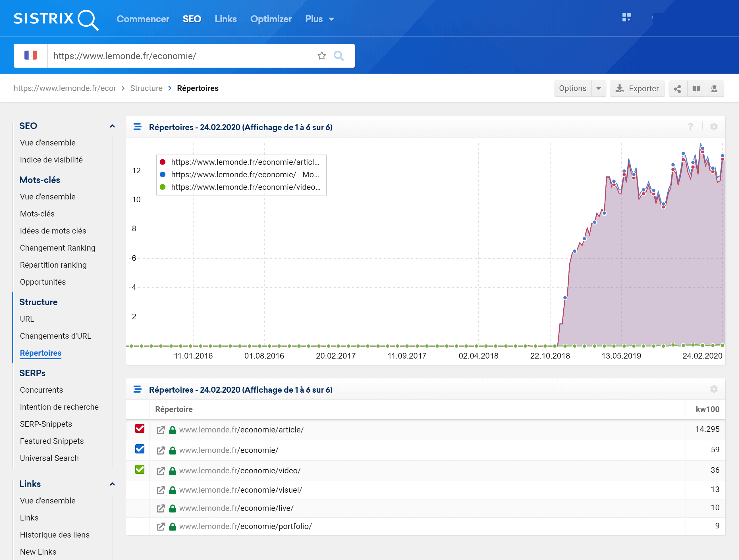739x560 pixels.
Task: Open Changement Ranking in sidebar
Action: (57, 248)
